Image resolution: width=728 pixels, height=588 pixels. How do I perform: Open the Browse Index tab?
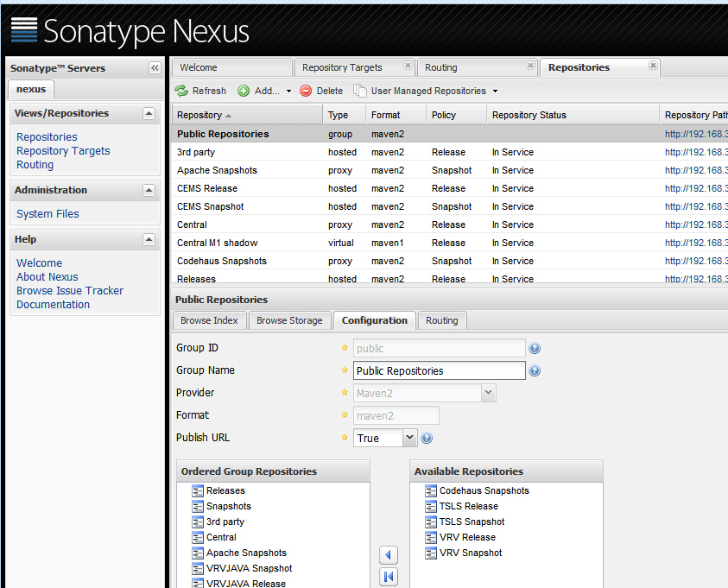(209, 320)
